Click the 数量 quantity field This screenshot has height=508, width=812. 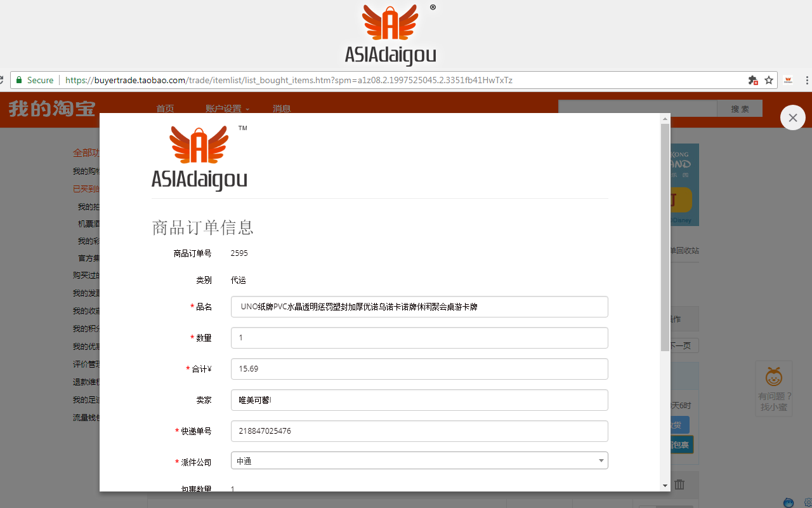coord(419,338)
